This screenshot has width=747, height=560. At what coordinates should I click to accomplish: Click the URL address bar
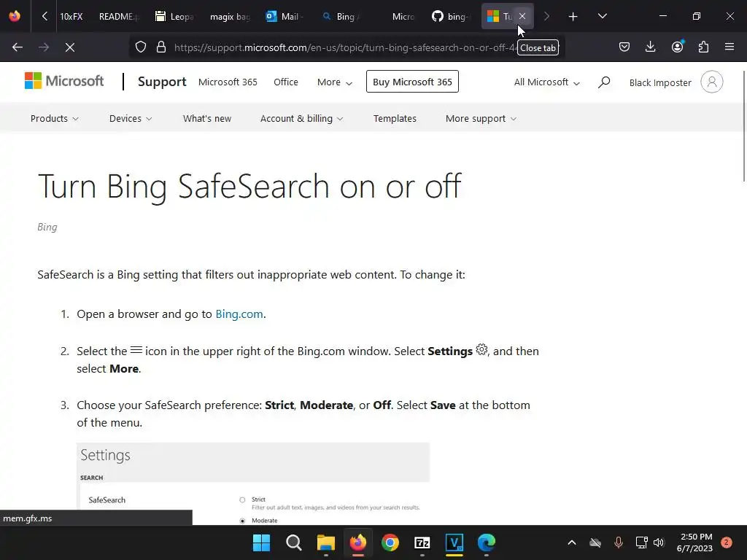pos(345,47)
